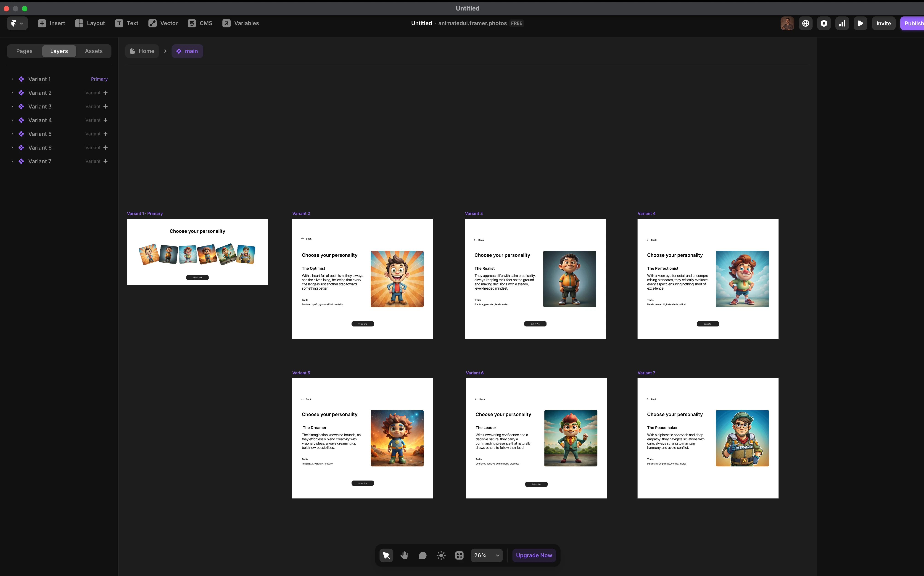Open the Framer logo main menu
The image size is (924, 576).
tap(17, 23)
